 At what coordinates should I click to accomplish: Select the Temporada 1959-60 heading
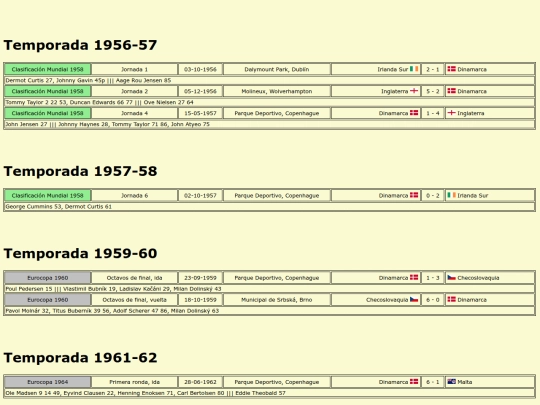80,253
